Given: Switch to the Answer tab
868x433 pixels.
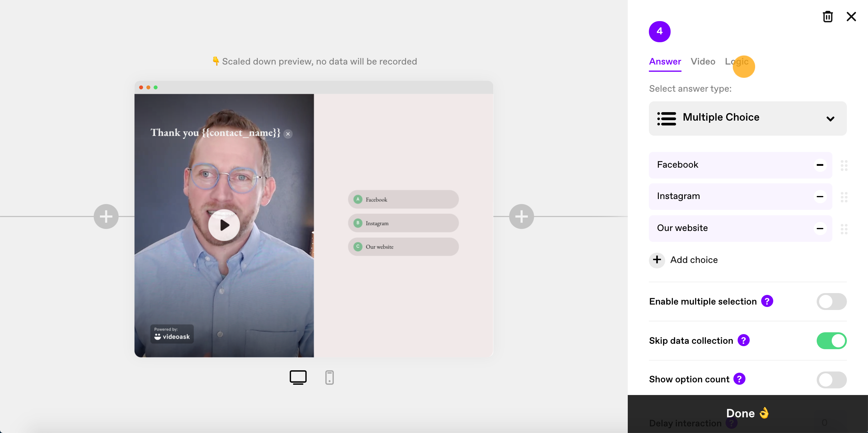Looking at the screenshot, I should pos(665,62).
